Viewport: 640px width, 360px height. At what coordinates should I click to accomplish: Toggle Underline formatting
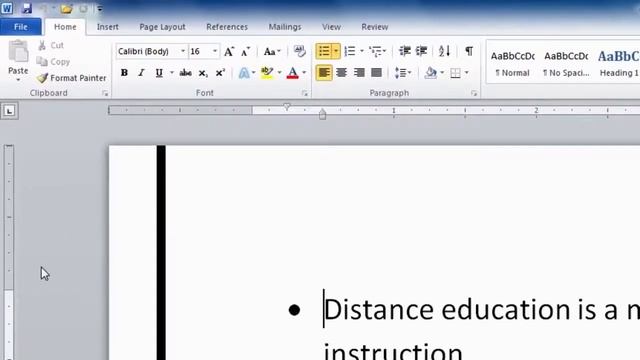pyautogui.click(x=159, y=73)
